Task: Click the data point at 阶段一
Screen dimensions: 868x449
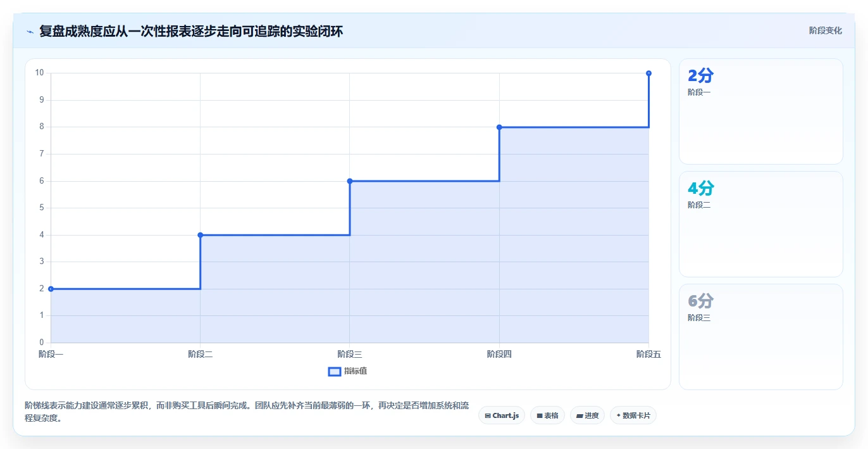Action: point(51,289)
